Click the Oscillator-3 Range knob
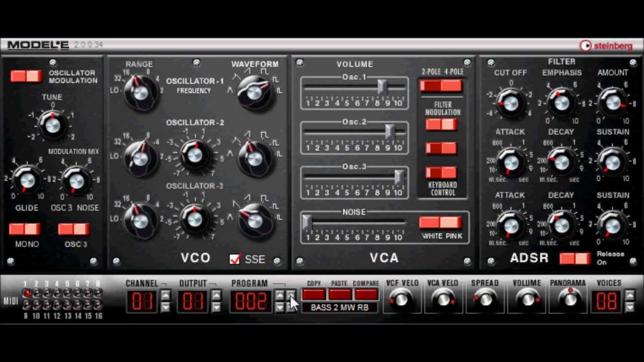644x362 pixels. tap(140, 220)
